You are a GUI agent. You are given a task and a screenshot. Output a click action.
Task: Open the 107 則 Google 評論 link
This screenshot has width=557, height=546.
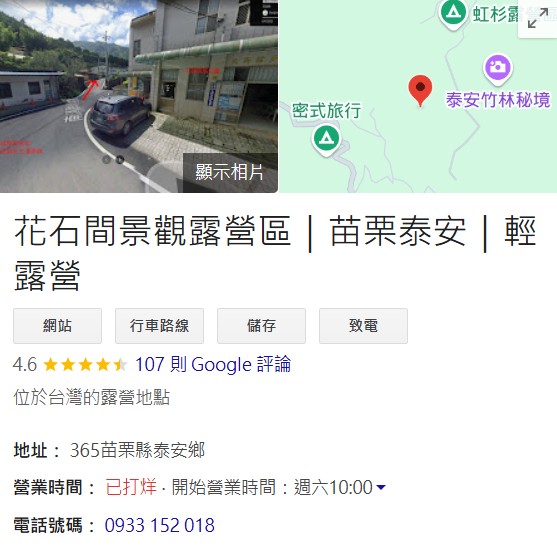pyautogui.click(x=213, y=364)
